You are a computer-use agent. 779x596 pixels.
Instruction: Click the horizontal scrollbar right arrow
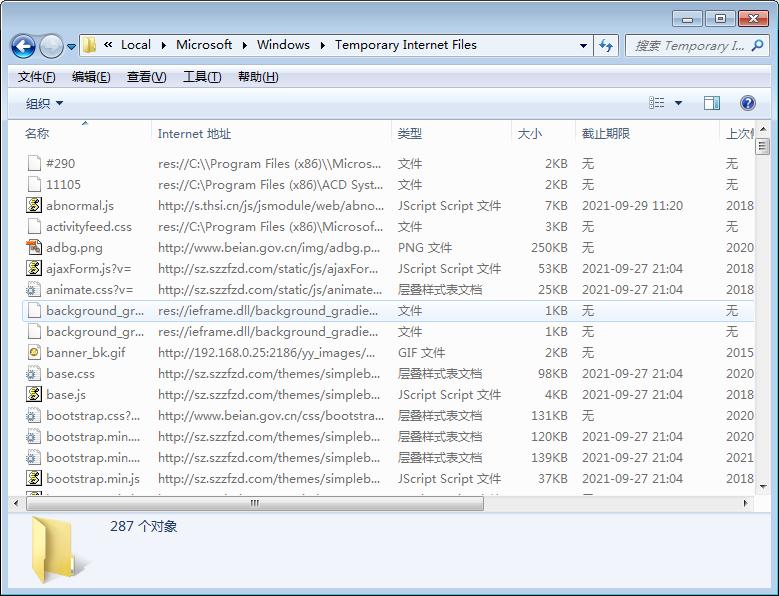click(746, 504)
